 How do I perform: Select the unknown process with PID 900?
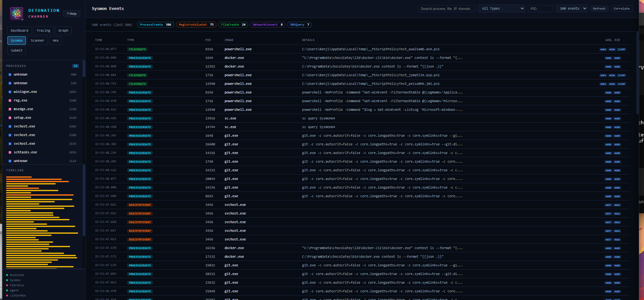pyautogui.click(x=42, y=75)
